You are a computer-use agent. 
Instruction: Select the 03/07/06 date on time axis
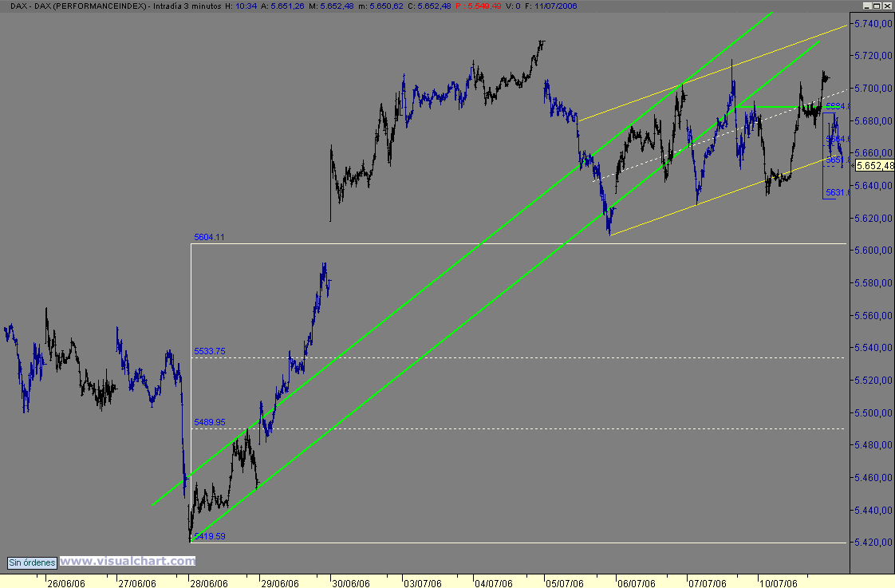tap(423, 583)
